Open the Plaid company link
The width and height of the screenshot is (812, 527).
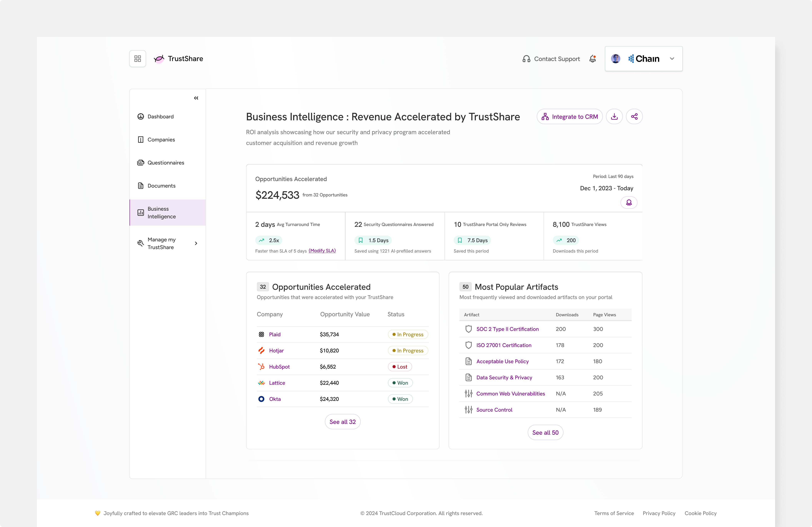(x=275, y=335)
